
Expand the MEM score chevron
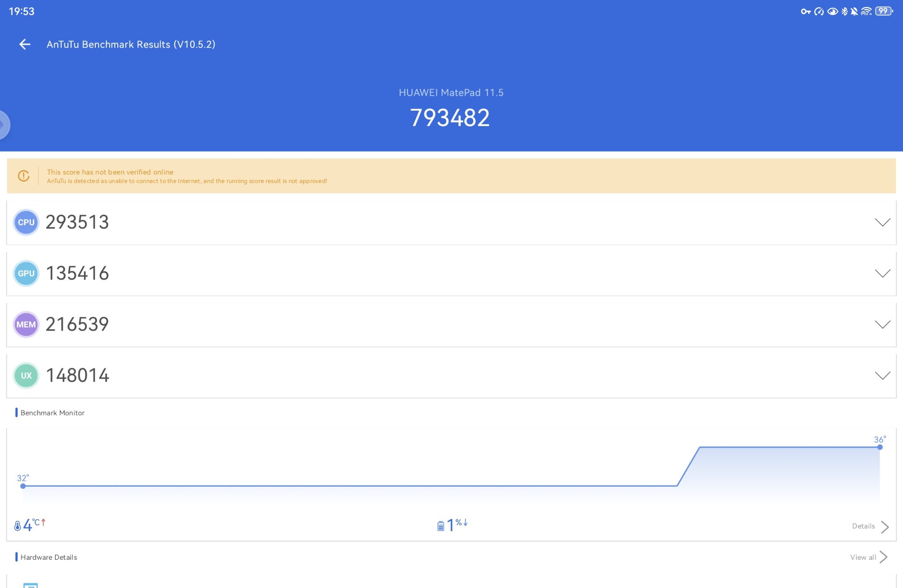(x=882, y=324)
